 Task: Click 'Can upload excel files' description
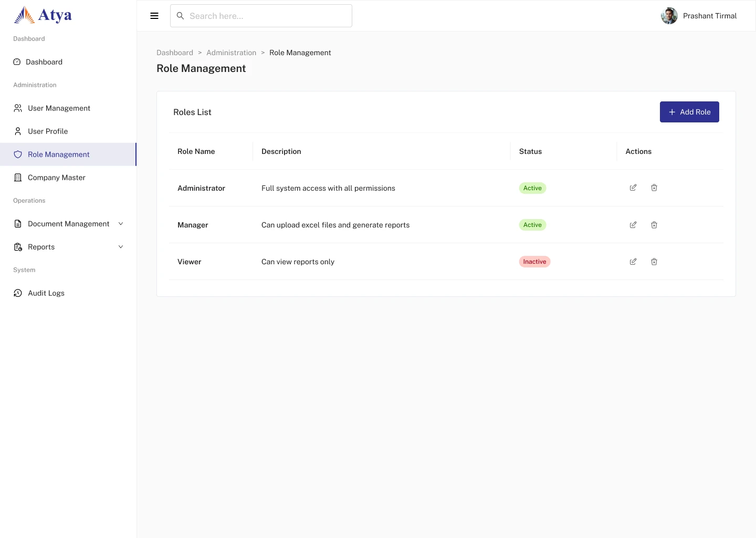tap(335, 225)
